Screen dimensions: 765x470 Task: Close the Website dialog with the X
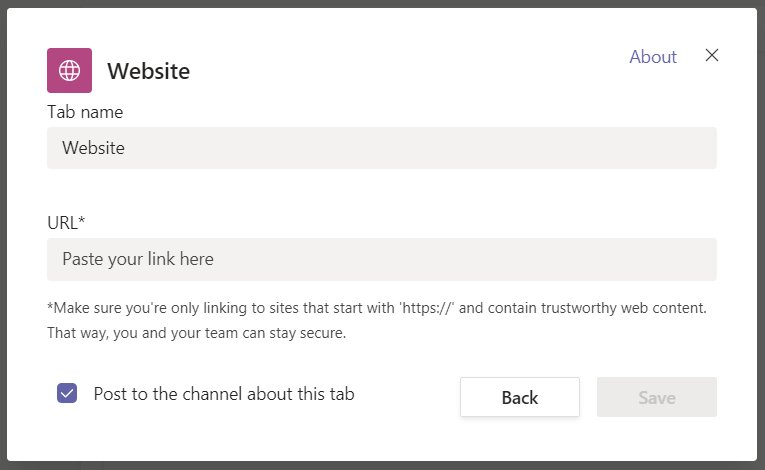pyautogui.click(x=712, y=55)
